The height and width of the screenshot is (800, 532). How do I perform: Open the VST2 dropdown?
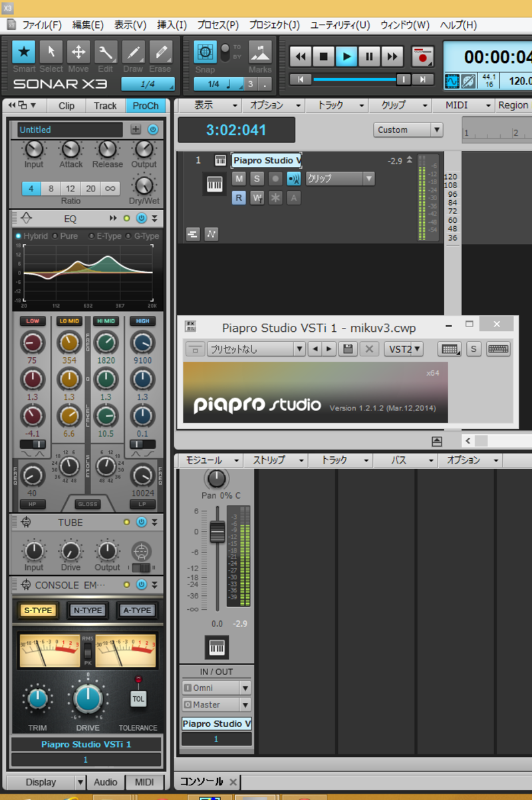click(x=404, y=348)
